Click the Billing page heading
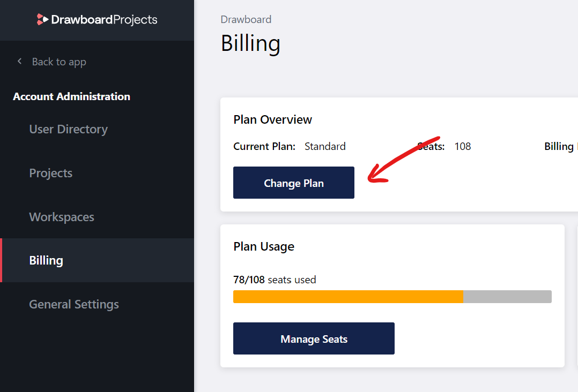The width and height of the screenshot is (578, 392). pos(251,43)
